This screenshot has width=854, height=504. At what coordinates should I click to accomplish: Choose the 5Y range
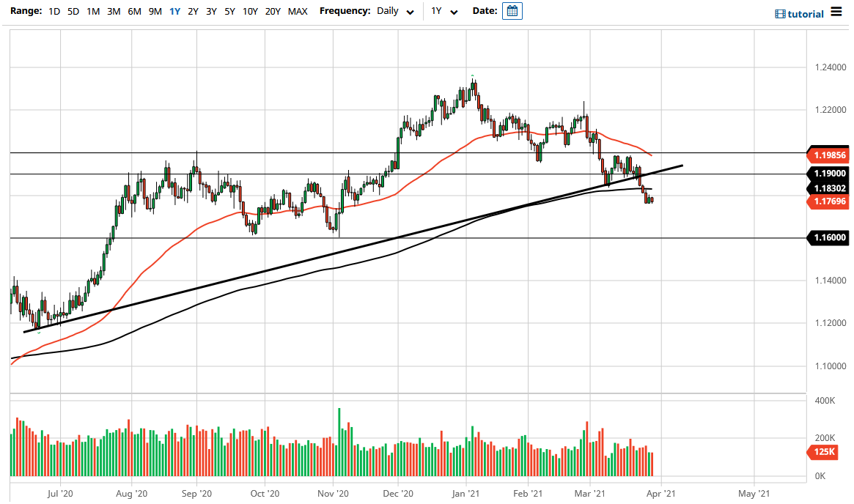click(x=228, y=12)
